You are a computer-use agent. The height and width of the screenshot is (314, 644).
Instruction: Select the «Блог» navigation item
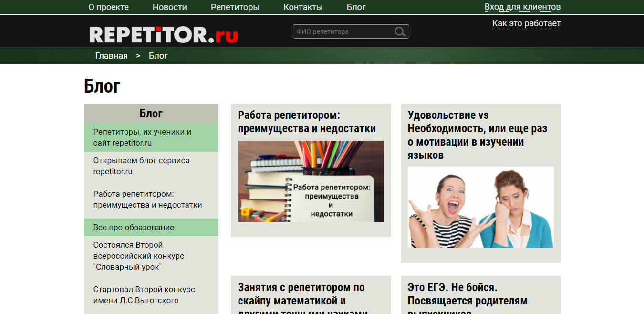tap(356, 7)
